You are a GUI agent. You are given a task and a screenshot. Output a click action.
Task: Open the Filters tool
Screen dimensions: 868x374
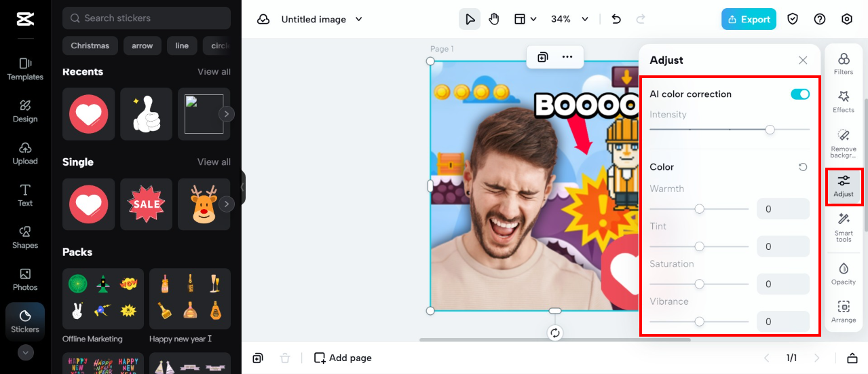pos(844,64)
